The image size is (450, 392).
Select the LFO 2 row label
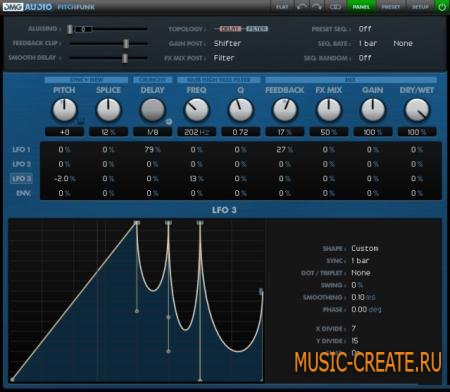pos(21,164)
